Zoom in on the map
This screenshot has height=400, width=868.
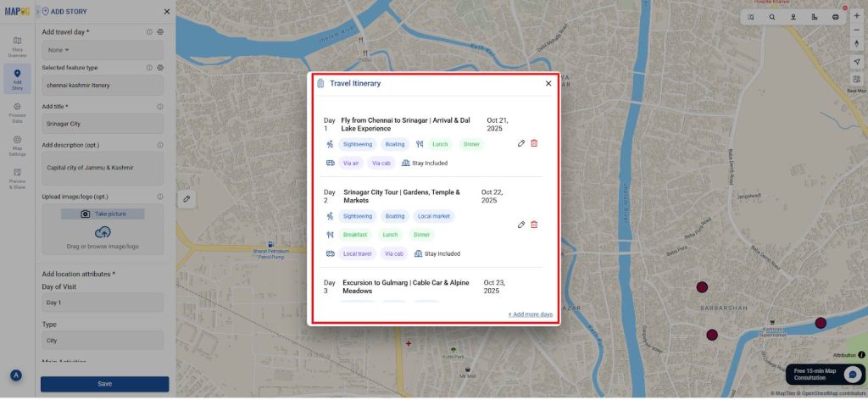[x=856, y=16]
